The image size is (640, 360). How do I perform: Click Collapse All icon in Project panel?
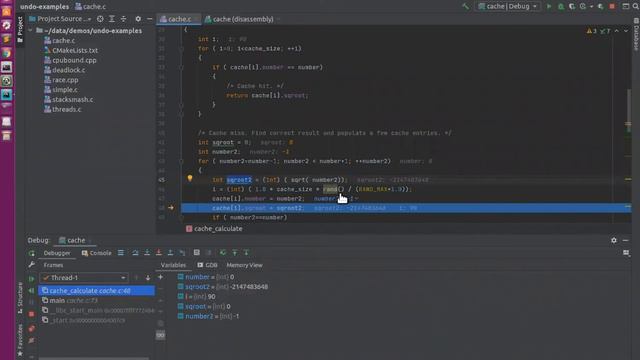pos(123,19)
